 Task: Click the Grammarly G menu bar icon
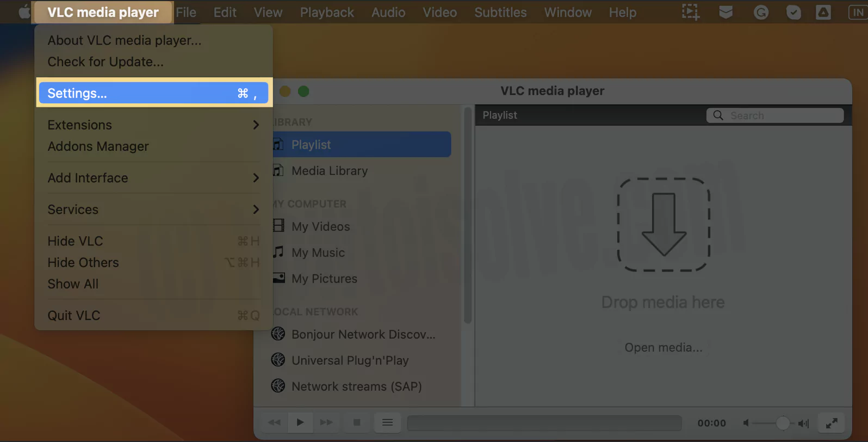coord(761,12)
